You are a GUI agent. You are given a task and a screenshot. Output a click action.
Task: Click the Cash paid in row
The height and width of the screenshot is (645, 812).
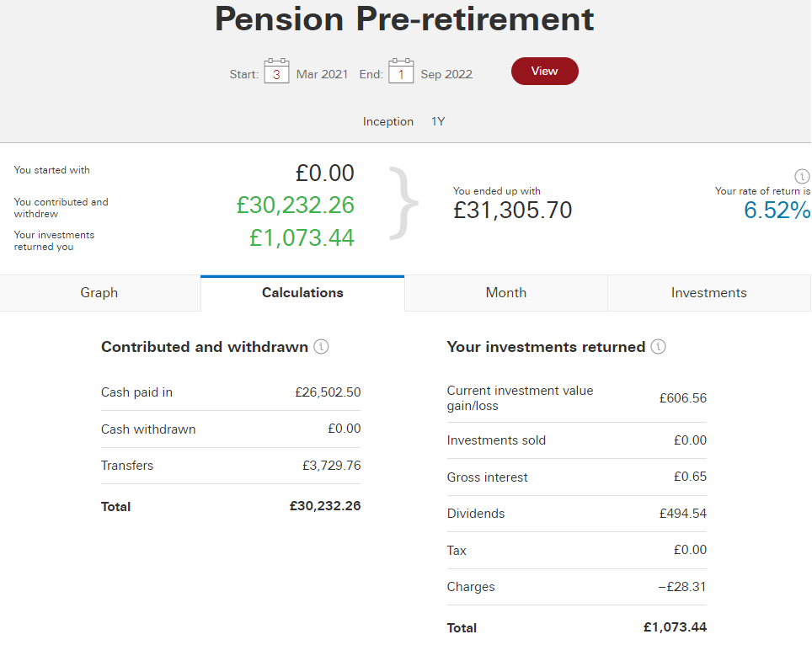[x=231, y=392]
